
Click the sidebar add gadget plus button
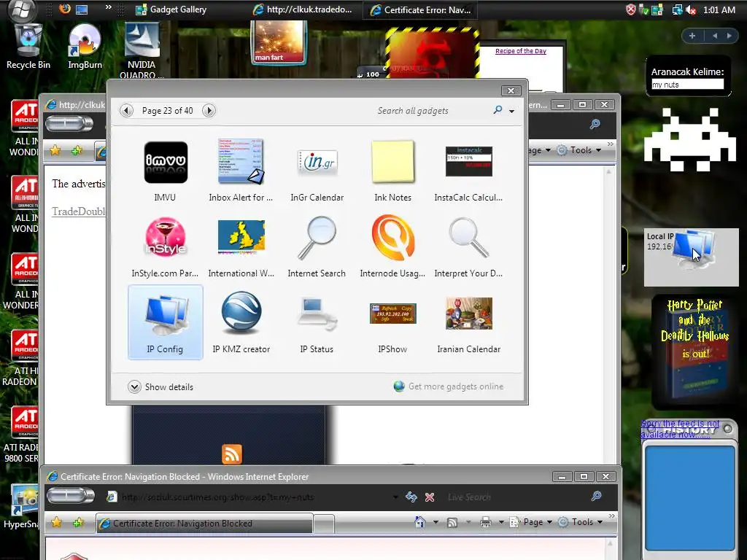click(x=692, y=36)
